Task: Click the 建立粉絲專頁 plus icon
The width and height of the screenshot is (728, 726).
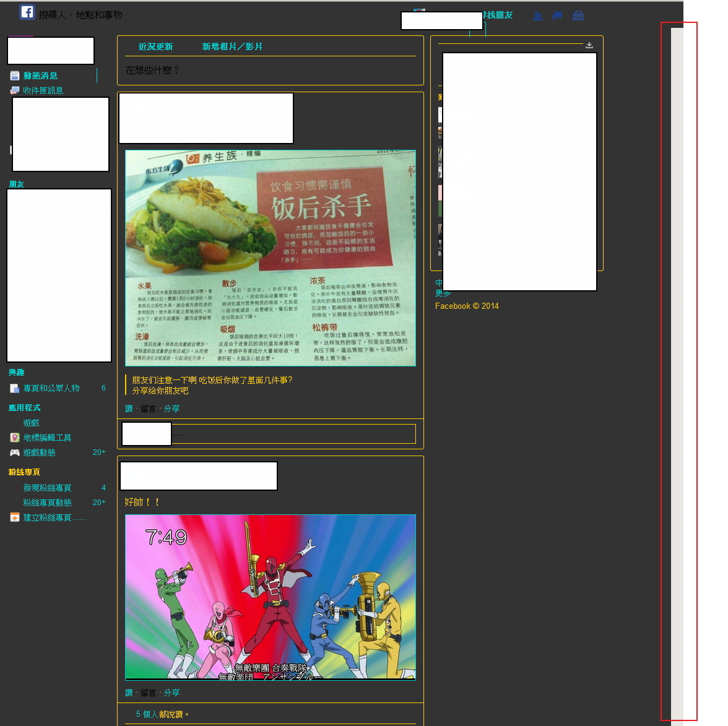Action: coord(15,517)
